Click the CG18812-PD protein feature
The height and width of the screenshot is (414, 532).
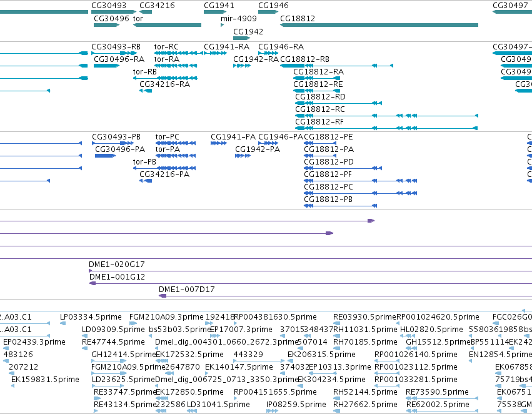pyautogui.click(x=343, y=168)
